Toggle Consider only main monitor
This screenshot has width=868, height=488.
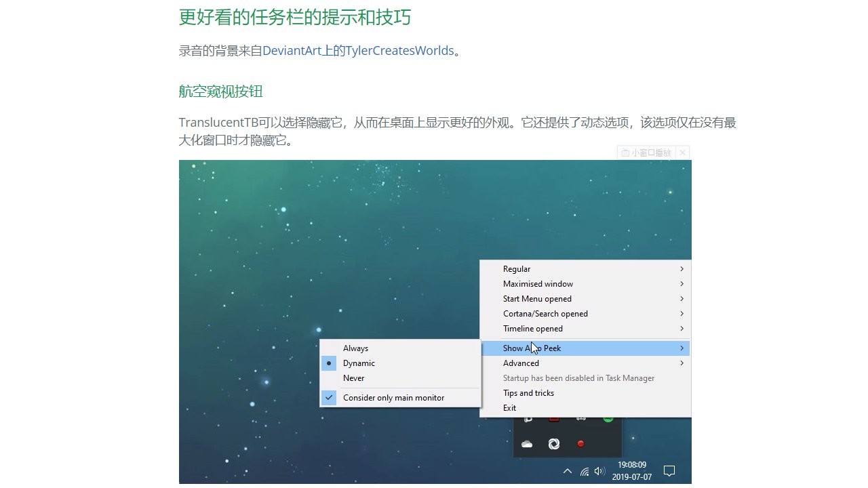point(400,398)
